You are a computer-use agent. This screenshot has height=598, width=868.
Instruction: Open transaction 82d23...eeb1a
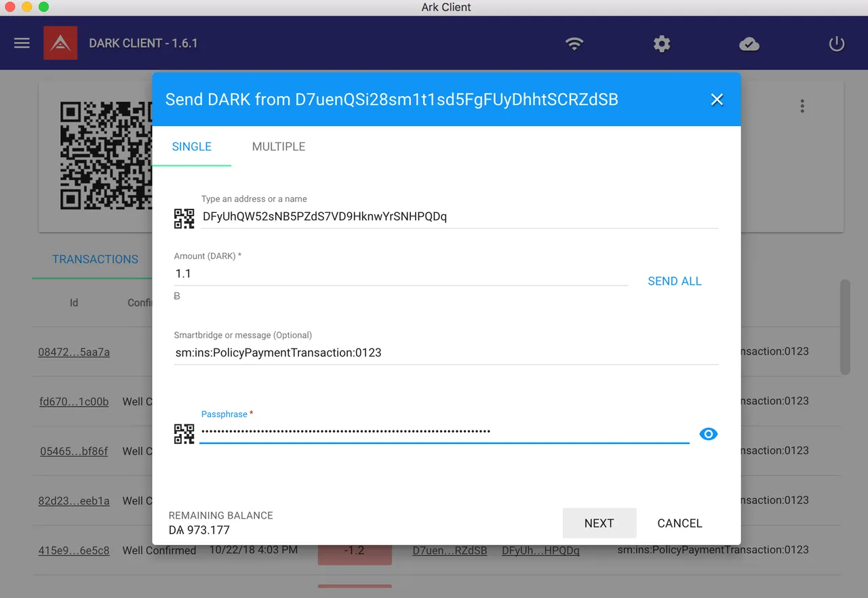pyautogui.click(x=74, y=501)
